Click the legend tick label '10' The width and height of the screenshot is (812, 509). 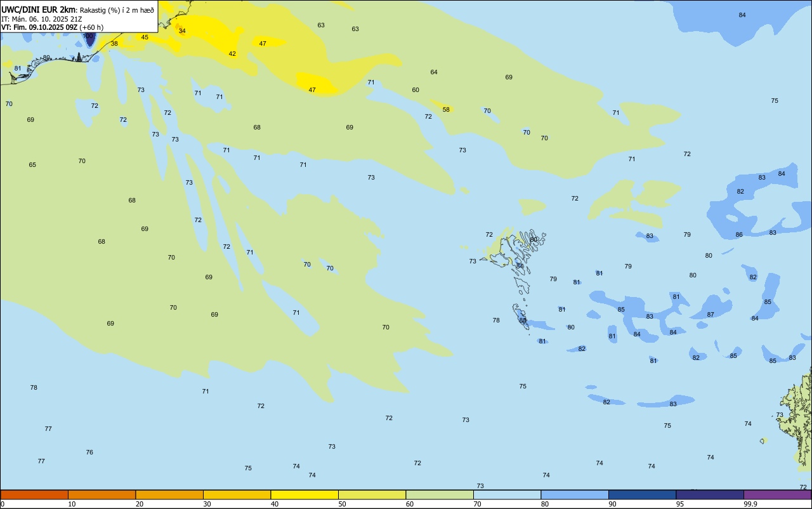(x=72, y=504)
